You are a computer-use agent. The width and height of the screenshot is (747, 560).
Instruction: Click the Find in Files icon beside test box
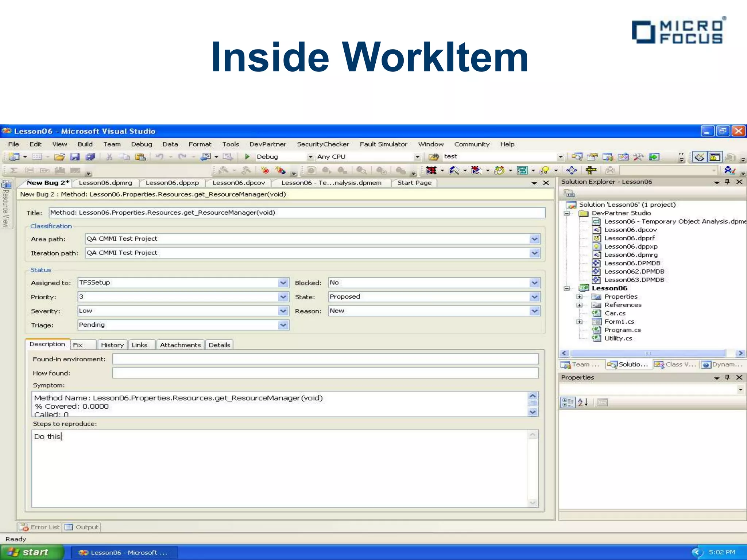(x=433, y=157)
